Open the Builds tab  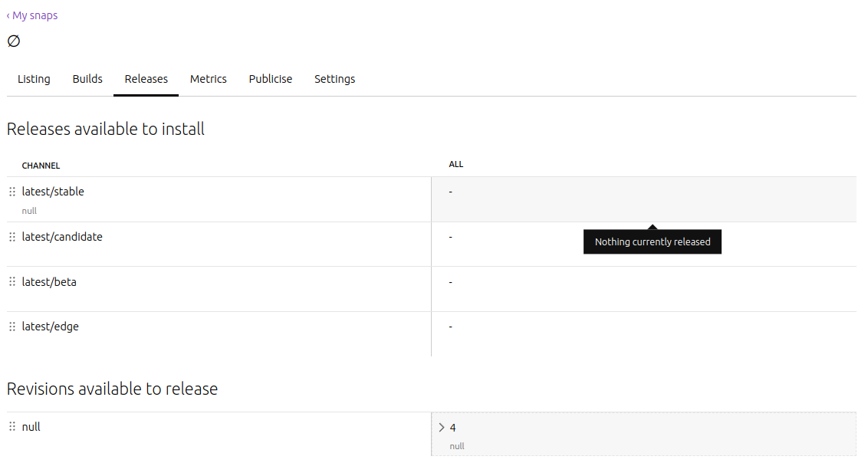click(87, 78)
